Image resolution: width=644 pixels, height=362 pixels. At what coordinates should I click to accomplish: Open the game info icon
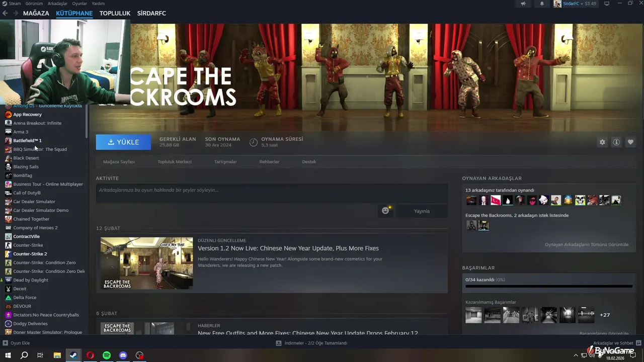coord(616,142)
